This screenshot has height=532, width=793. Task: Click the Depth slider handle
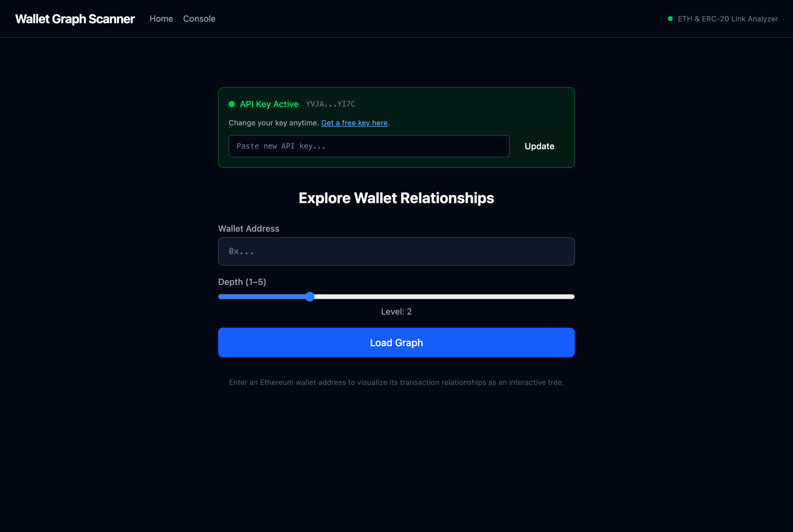click(309, 297)
